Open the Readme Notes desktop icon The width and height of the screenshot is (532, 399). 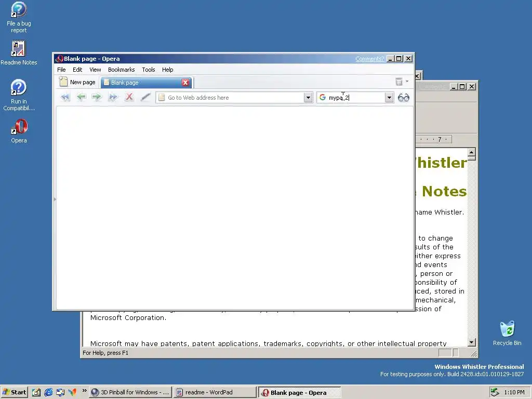[x=19, y=53]
